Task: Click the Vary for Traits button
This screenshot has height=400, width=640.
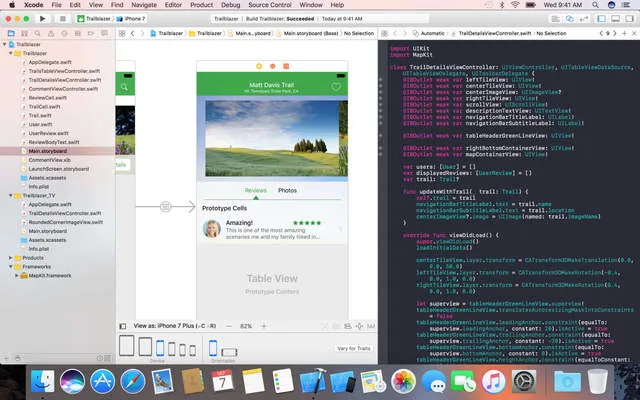Action: click(x=353, y=349)
